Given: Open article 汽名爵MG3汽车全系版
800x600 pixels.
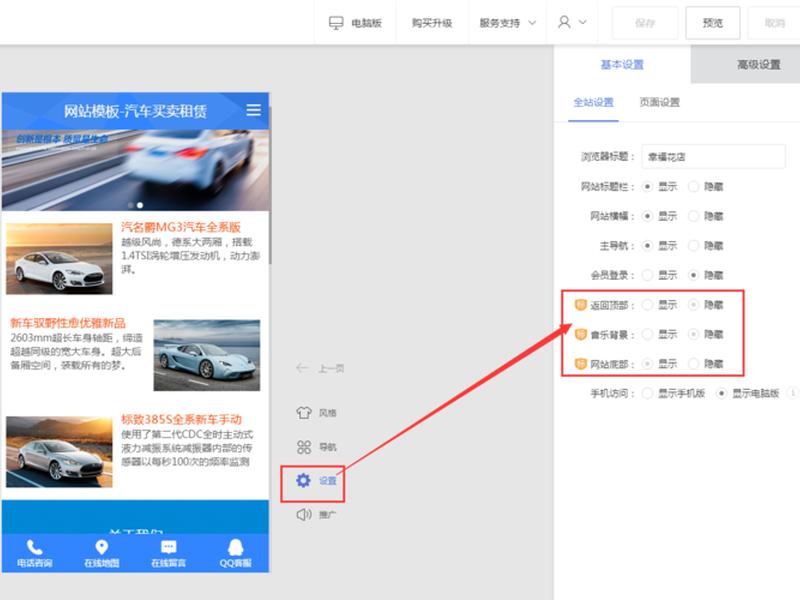Looking at the screenshot, I should click(181, 227).
